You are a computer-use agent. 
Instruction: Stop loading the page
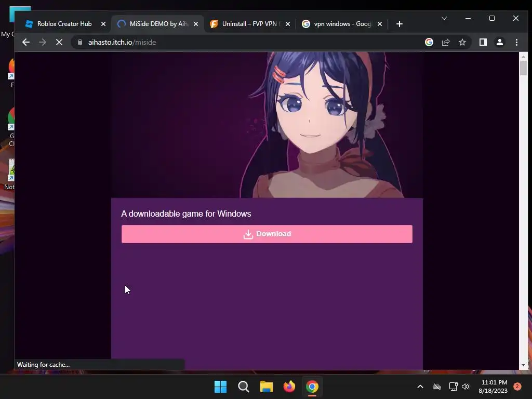click(59, 42)
